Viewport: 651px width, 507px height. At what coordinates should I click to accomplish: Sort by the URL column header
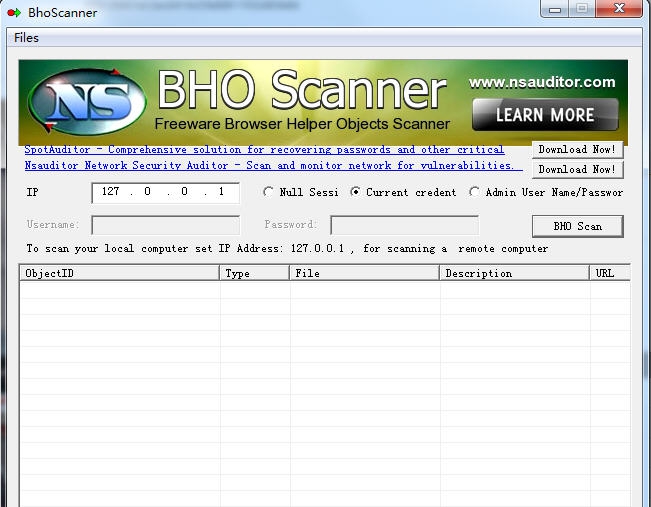pos(610,273)
